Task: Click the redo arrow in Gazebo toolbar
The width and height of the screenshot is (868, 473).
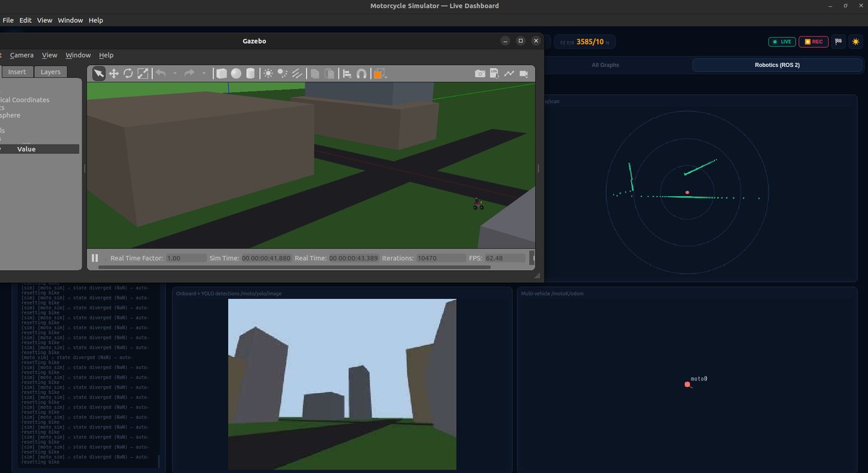Action: tap(190, 73)
